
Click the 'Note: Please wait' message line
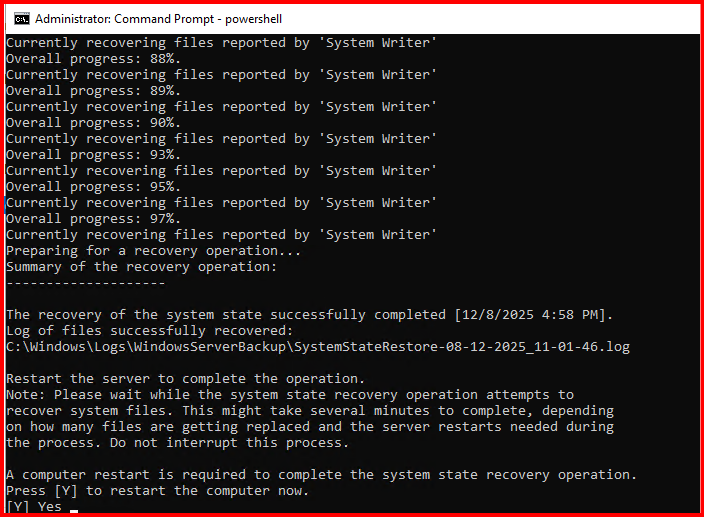pyautogui.click(x=290, y=395)
